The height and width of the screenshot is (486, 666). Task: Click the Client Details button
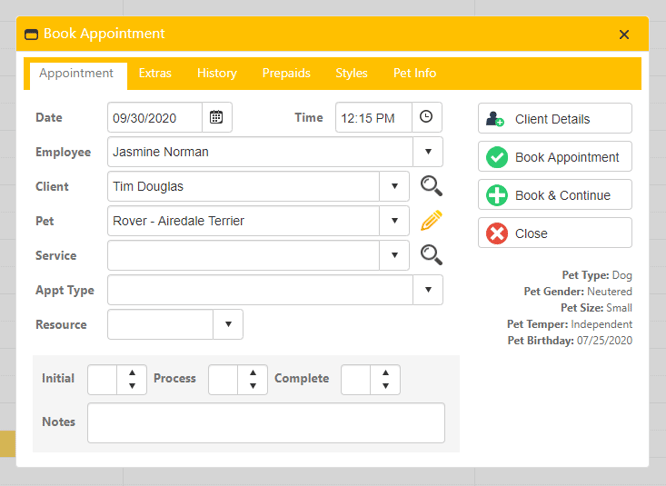tap(555, 119)
